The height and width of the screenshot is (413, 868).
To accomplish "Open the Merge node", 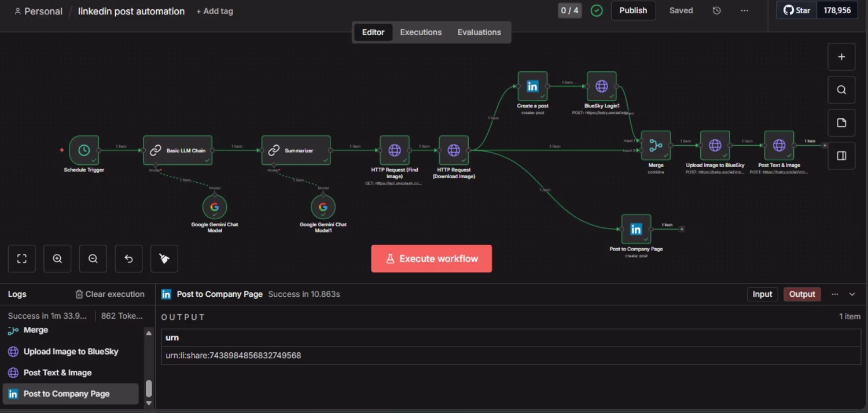I will pos(656,145).
